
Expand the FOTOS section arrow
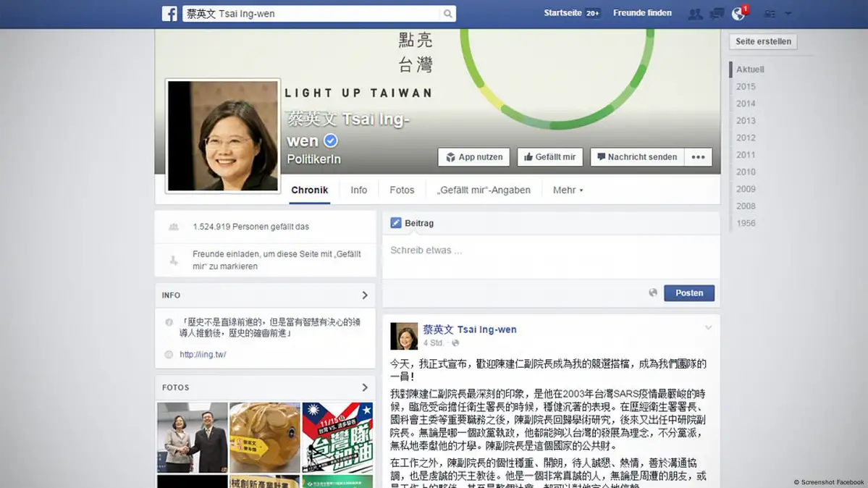[365, 387]
